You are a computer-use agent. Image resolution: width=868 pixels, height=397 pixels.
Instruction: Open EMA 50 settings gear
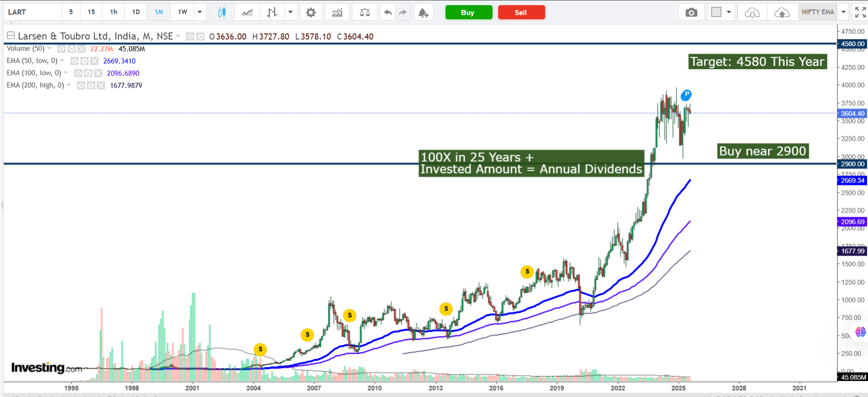click(x=84, y=61)
